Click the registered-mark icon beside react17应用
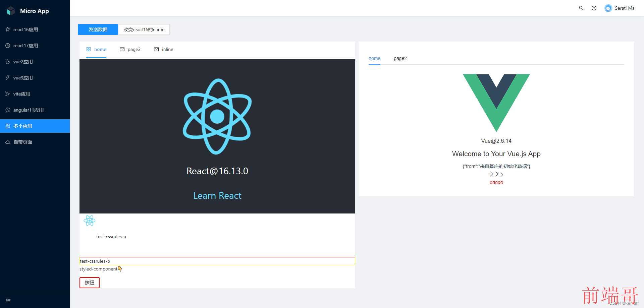Image resolution: width=644 pixels, height=308 pixels. (8, 46)
